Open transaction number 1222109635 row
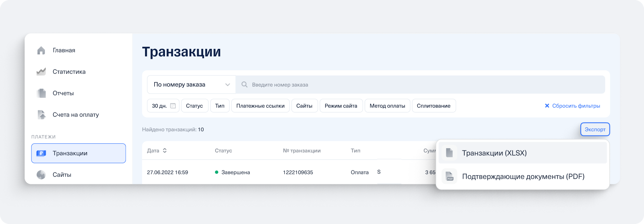The height and width of the screenshot is (224, 644). click(x=298, y=172)
